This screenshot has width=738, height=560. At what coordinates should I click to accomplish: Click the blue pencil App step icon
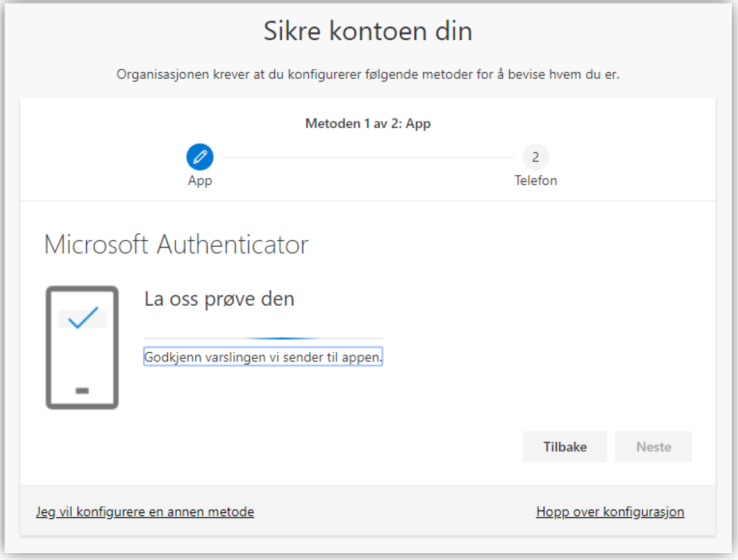coord(200,157)
